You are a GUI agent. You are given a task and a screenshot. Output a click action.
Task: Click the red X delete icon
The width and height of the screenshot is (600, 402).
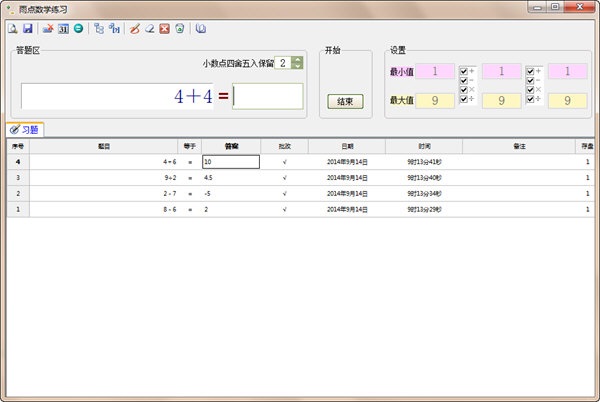click(164, 29)
